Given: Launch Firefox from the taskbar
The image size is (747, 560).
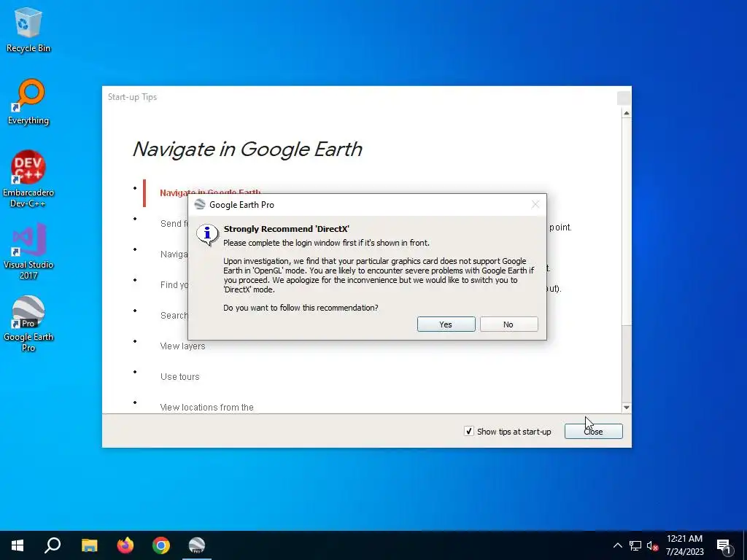Looking at the screenshot, I should click(x=125, y=545).
